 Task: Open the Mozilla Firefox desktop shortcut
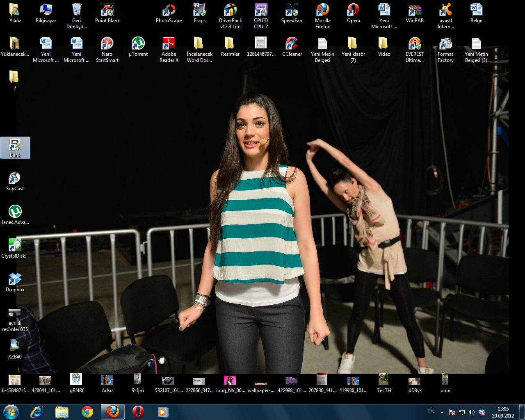(x=322, y=16)
